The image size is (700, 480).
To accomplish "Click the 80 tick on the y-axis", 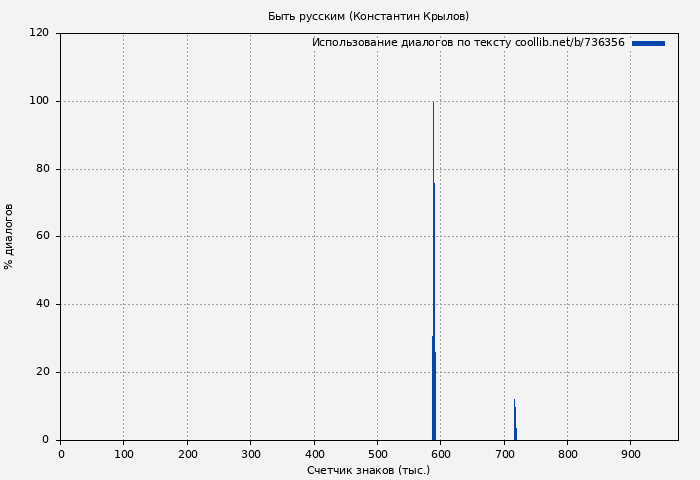I will (x=42, y=169).
